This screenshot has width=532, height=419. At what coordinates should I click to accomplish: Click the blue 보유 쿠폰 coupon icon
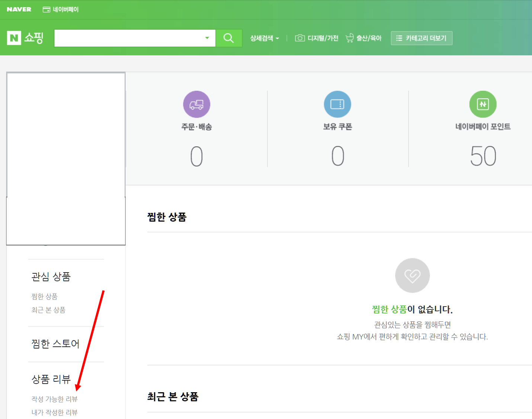point(337,104)
